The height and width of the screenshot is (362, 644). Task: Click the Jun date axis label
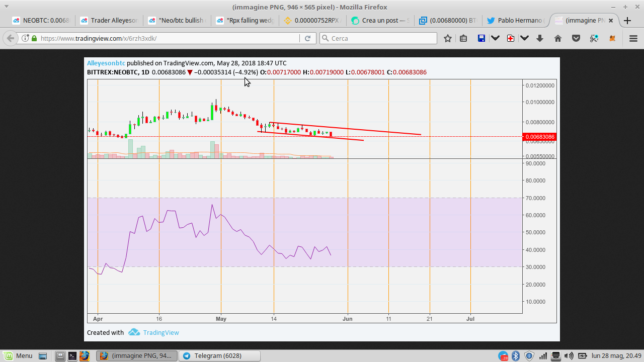347,319
